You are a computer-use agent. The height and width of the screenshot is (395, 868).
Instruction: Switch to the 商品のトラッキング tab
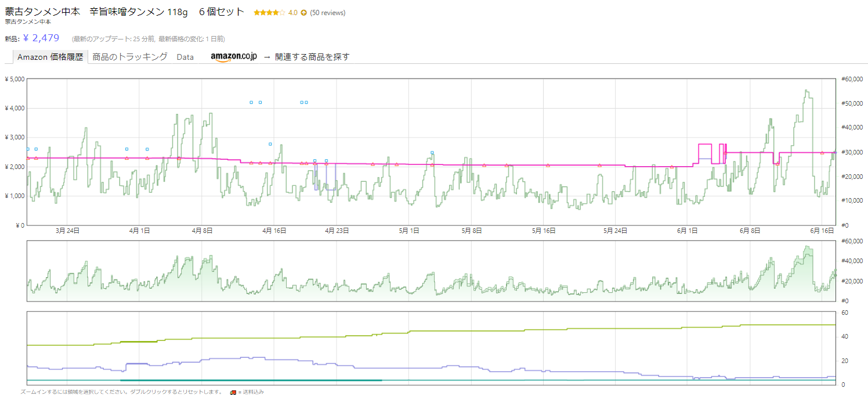tap(130, 57)
